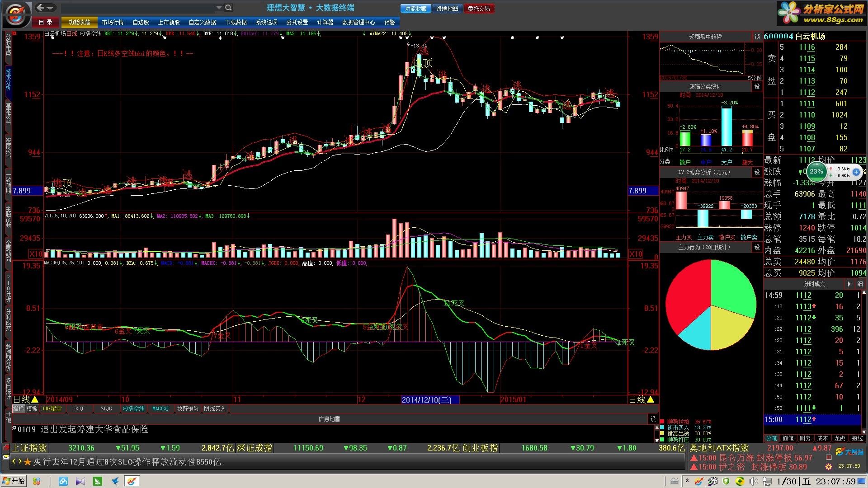Open the left 日线 period selector

coord(26,399)
